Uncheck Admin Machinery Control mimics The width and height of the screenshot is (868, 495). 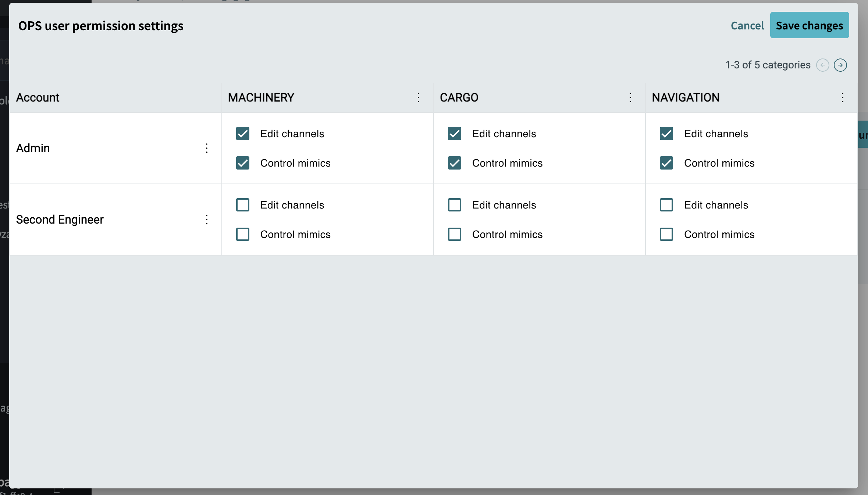243,163
